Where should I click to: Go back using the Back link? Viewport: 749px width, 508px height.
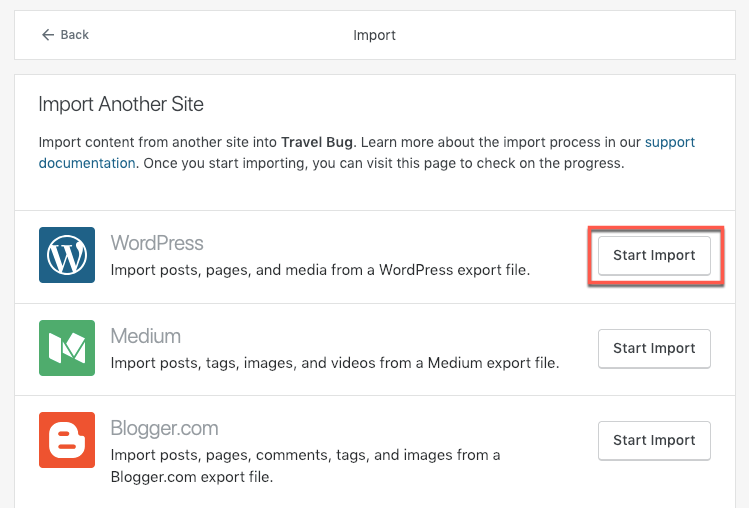pyautogui.click(x=65, y=35)
